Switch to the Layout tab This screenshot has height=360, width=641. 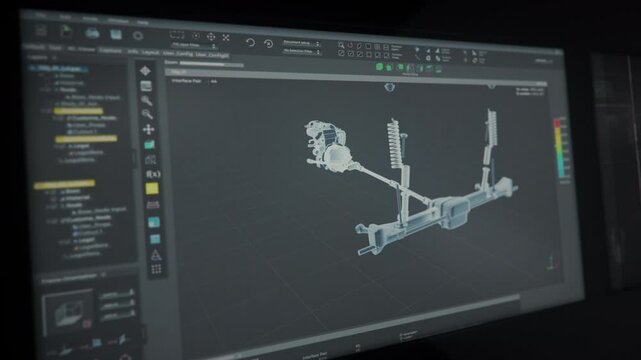(x=150, y=52)
